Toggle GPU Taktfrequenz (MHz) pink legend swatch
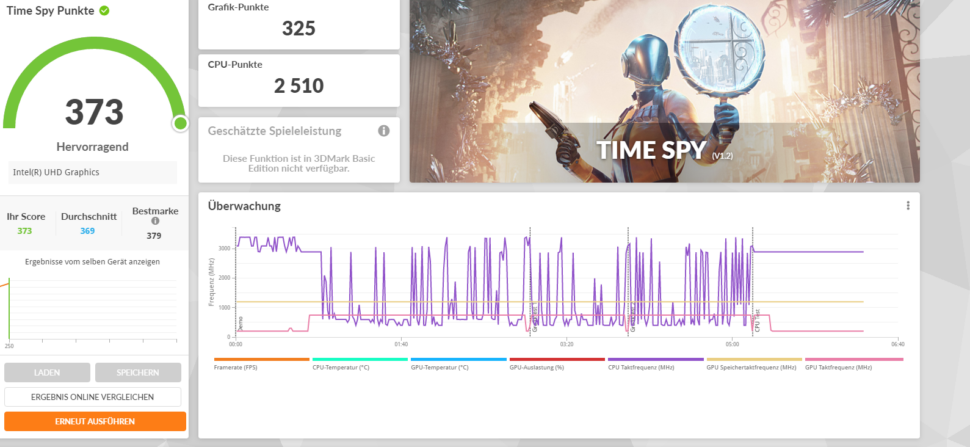 point(853,359)
